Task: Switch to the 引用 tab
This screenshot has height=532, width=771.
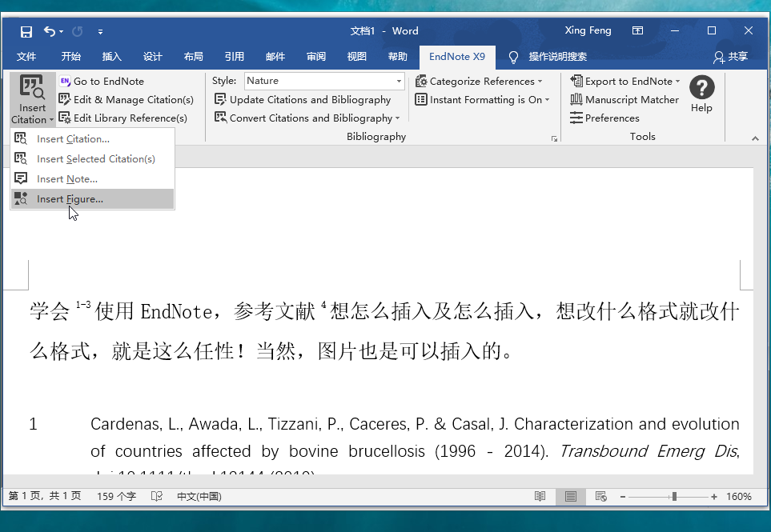Action: 234,57
